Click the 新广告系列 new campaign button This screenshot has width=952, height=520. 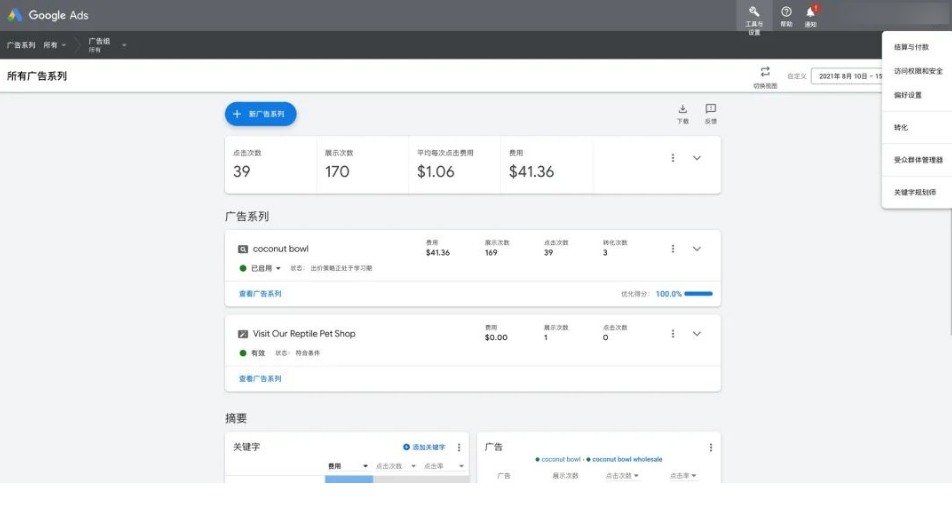260,114
